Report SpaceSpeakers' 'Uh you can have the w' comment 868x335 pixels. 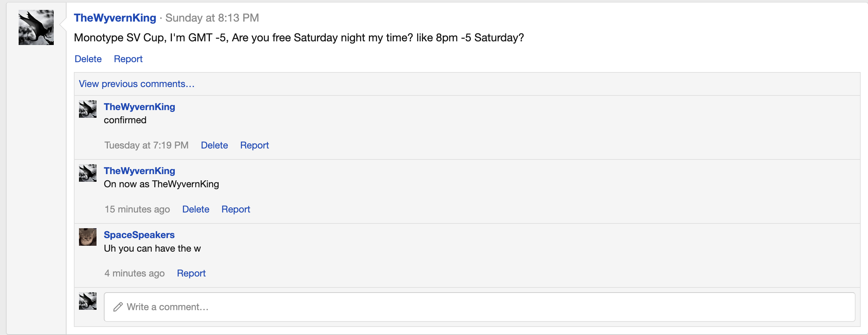coord(191,273)
